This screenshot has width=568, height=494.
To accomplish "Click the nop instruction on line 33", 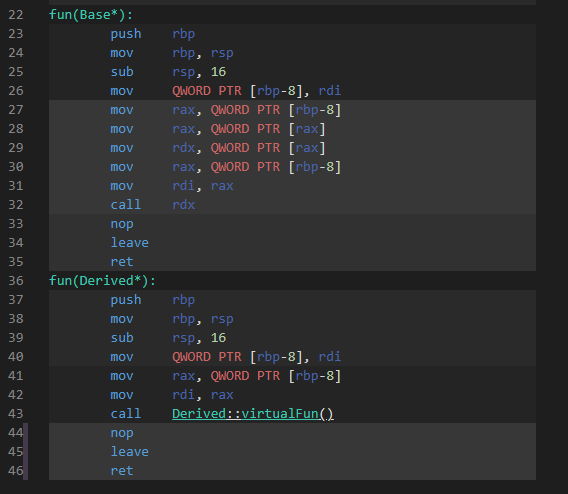I will click(122, 224).
